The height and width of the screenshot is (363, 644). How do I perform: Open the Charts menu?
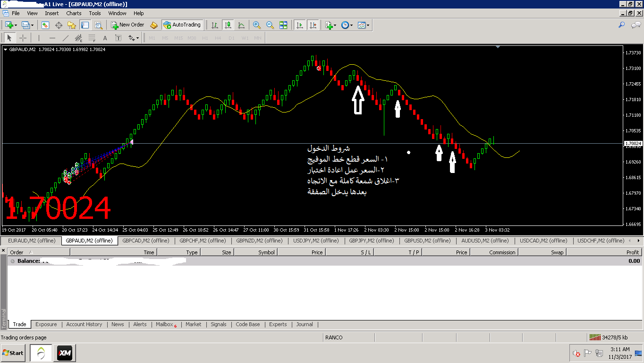click(x=74, y=13)
